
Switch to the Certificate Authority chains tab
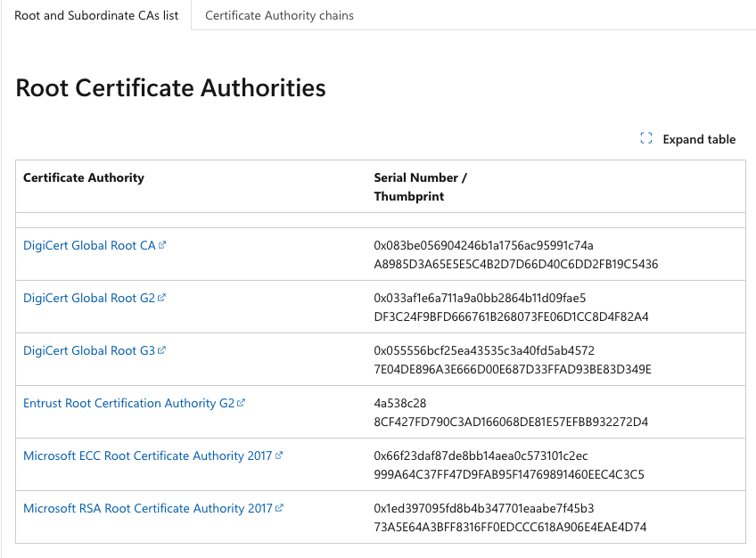[x=279, y=15]
